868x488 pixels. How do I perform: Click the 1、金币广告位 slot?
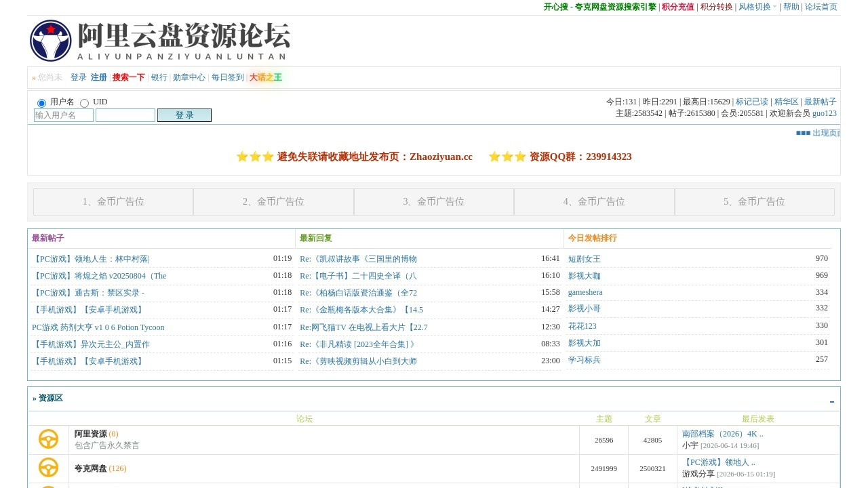(113, 202)
